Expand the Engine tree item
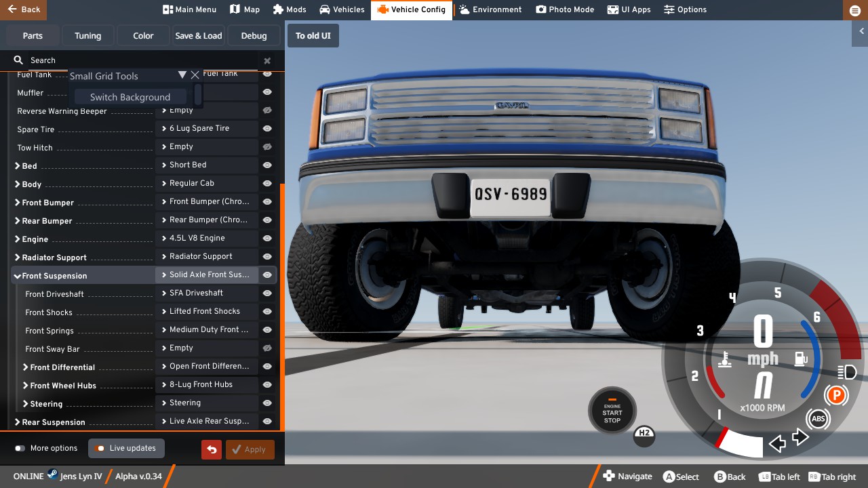868x488 pixels. pos(17,239)
